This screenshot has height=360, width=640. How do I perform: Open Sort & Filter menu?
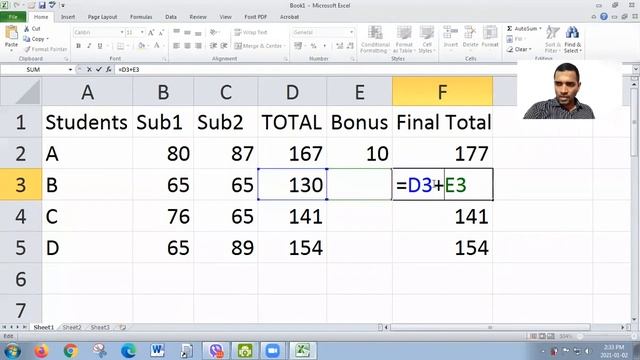[552, 39]
